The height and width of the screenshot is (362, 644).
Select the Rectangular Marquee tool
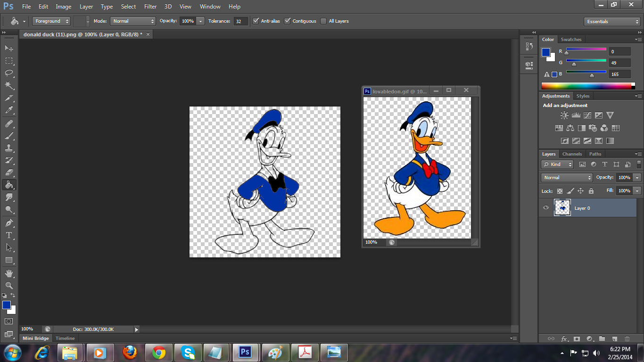[x=9, y=60]
